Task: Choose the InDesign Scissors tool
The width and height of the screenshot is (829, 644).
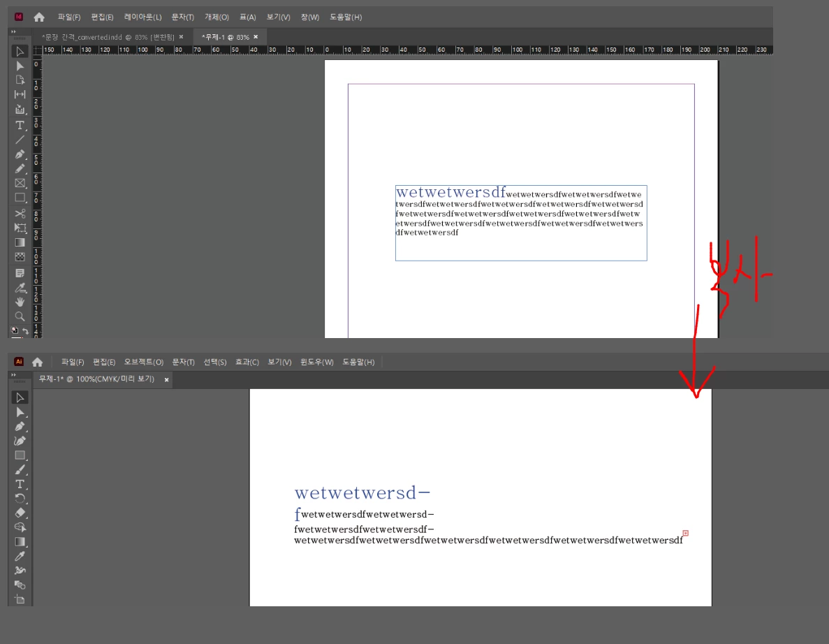Action: coord(20,214)
